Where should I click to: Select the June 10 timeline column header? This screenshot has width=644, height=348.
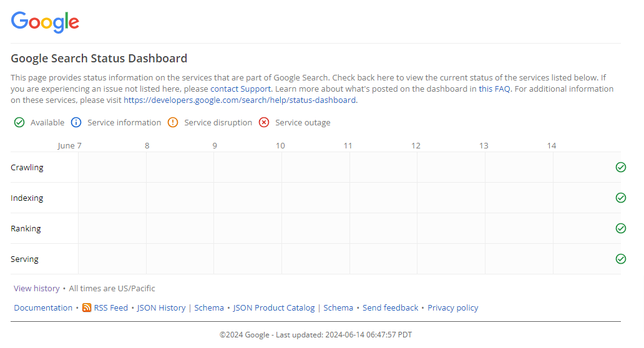coord(280,146)
